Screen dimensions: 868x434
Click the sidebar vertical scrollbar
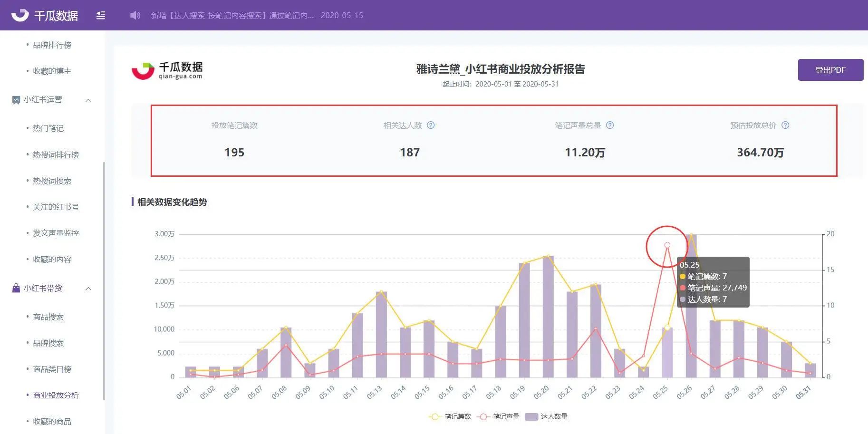(104, 281)
